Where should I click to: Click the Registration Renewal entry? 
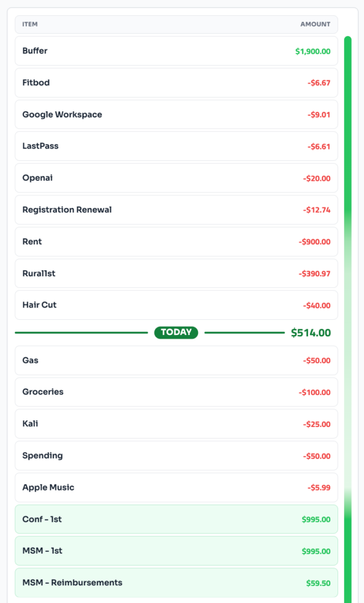click(176, 210)
